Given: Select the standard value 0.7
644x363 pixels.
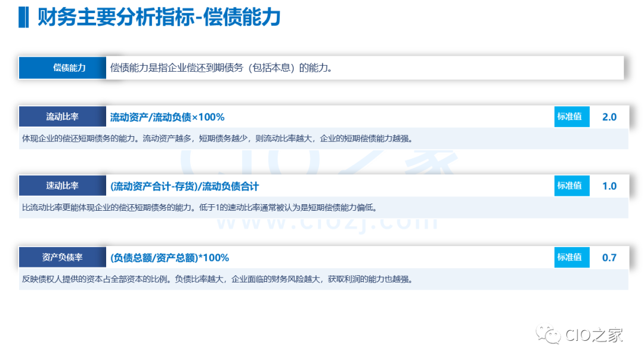Looking at the screenshot, I should (609, 258).
